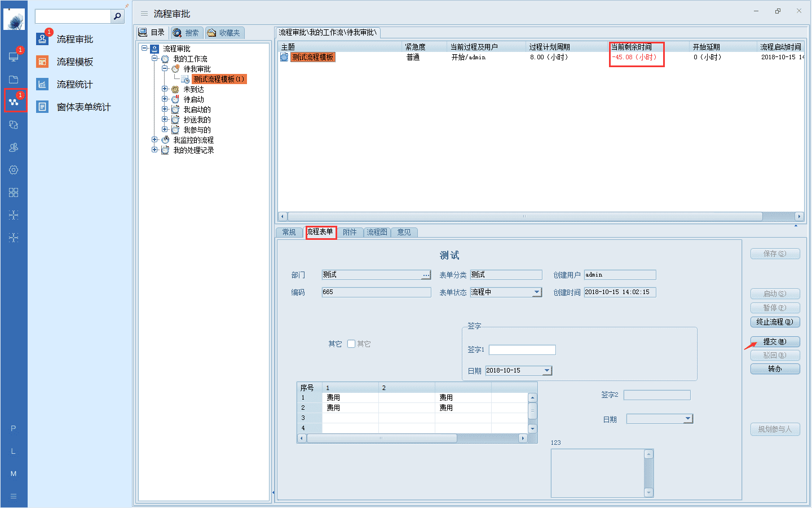Image resolution: width=812 pixels, height=508 pixels.
Task: Switch to the 流程表单 tab
Action: 320,232
